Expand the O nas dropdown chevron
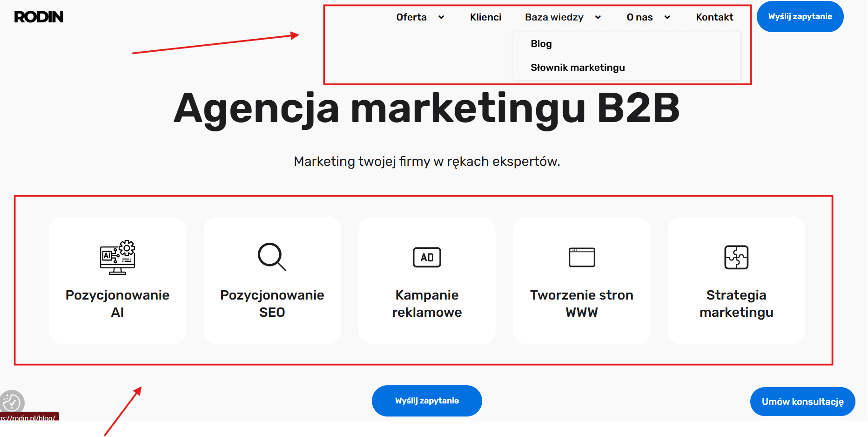 667,17
